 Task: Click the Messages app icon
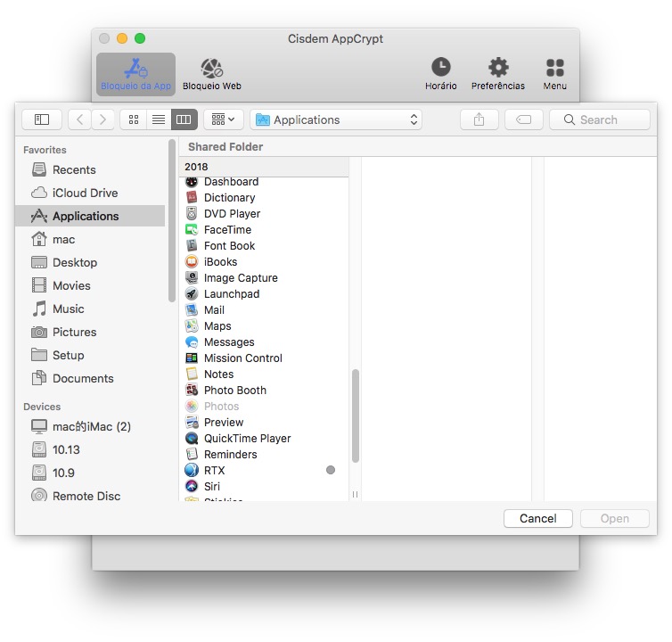coord(192,342)
